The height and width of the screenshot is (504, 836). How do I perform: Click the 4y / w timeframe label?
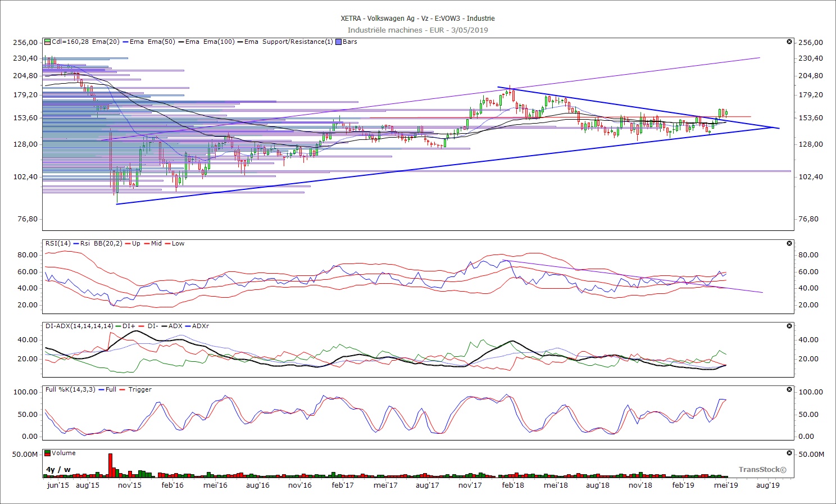pos(58,470)
